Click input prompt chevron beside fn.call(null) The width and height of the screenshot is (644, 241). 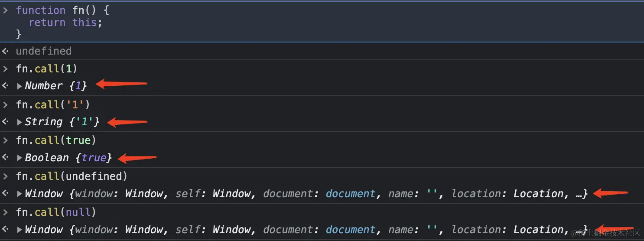click(x=5, y=212)
